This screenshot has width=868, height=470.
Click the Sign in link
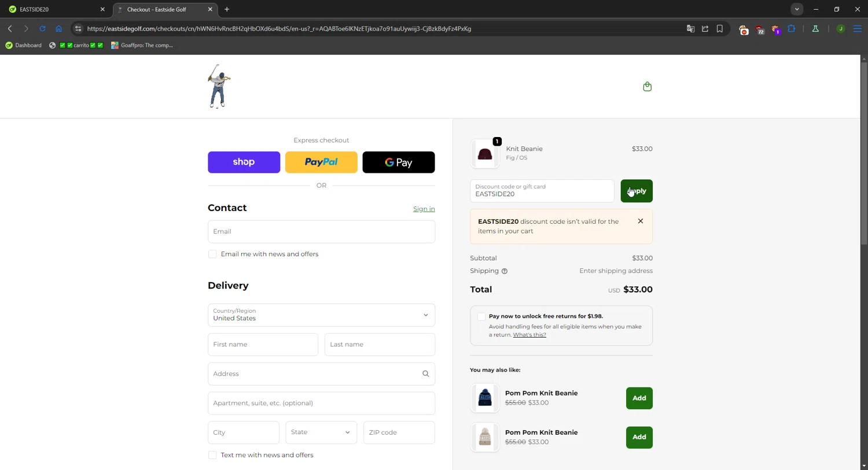(x=424, y=209)
